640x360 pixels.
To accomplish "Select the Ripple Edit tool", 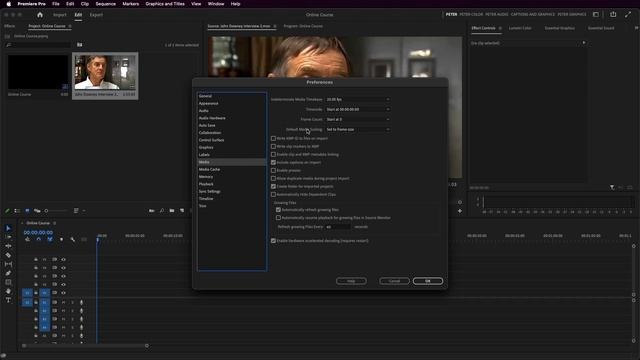I will tap(8, 246).
